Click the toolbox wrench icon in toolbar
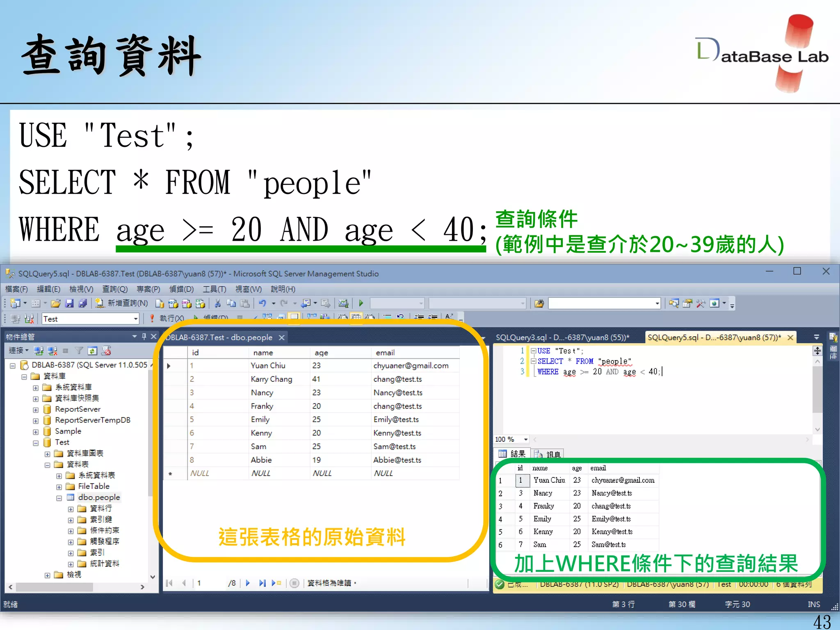Screen dimensions: 840x630 coord(701,304)
